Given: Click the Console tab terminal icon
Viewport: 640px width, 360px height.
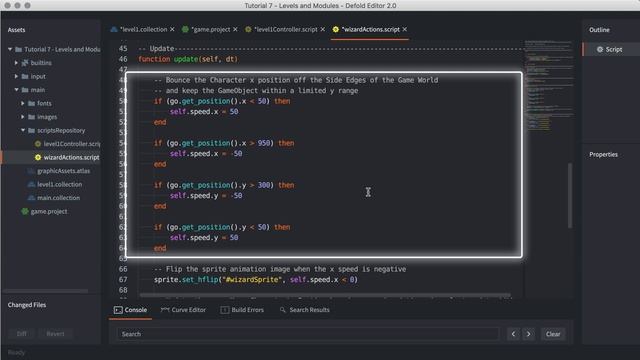Looking at the screenshot, I should click(x=118, y=310).
